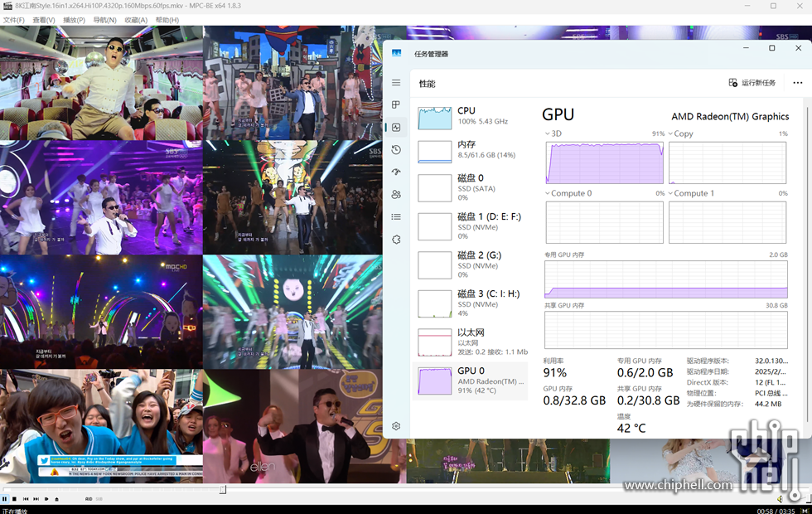The width and height of the screenshot is (812, 514).
Task: Skip to the next file in MPC-BE
Action: (x=36, y=499)
